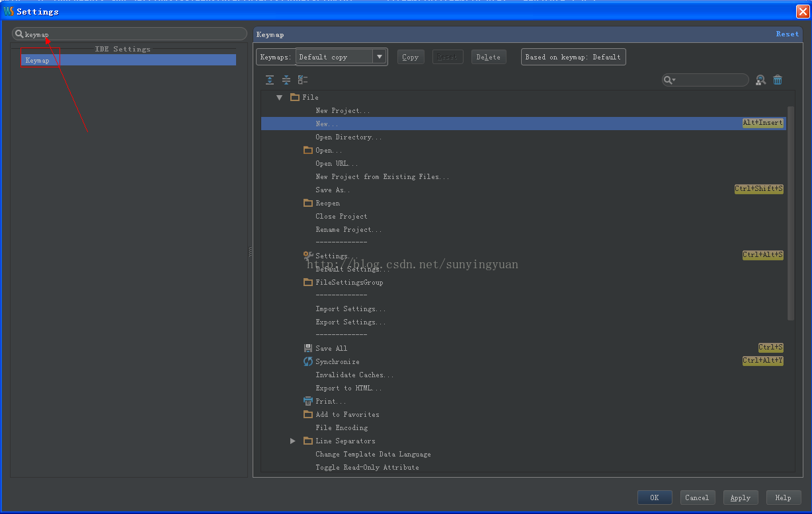This screenshot has width=812, height=514.
Task: Expand the Line Separators group
Action: 293,441
